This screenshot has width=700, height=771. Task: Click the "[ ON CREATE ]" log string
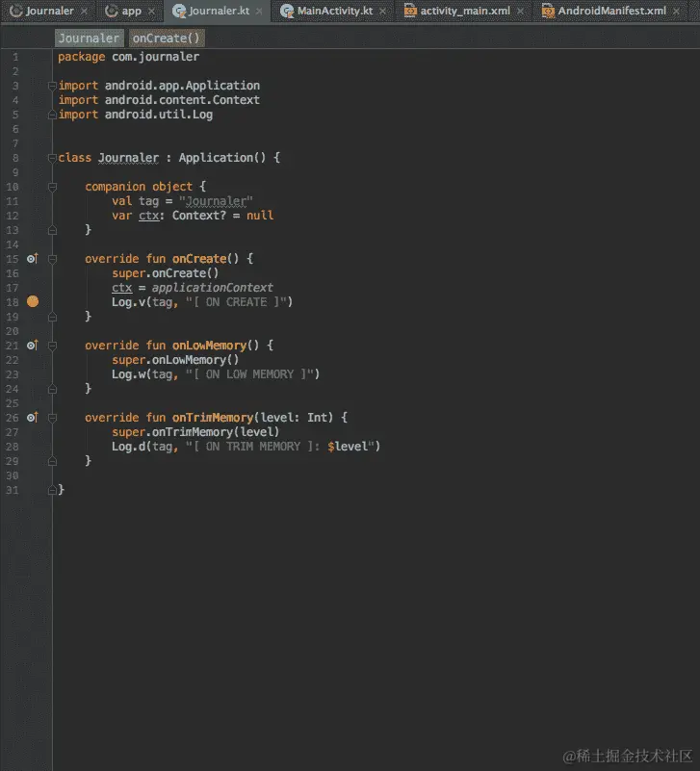pos(236,302)
